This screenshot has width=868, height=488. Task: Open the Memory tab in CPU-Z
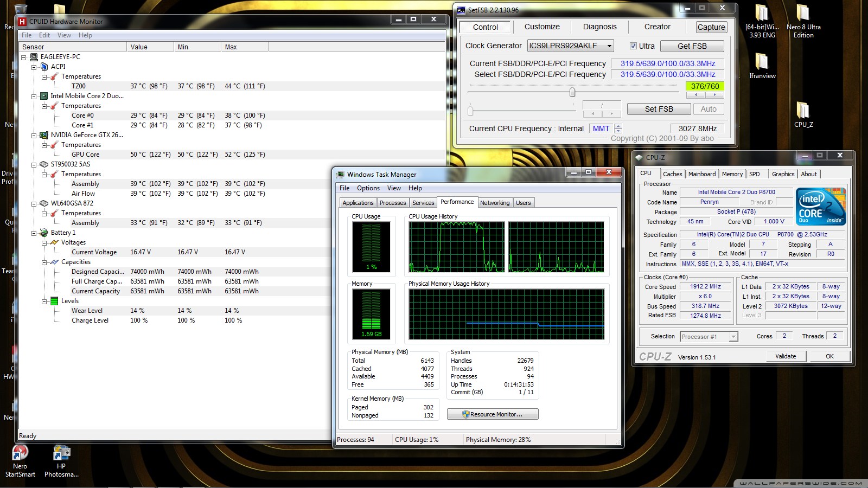732,174
